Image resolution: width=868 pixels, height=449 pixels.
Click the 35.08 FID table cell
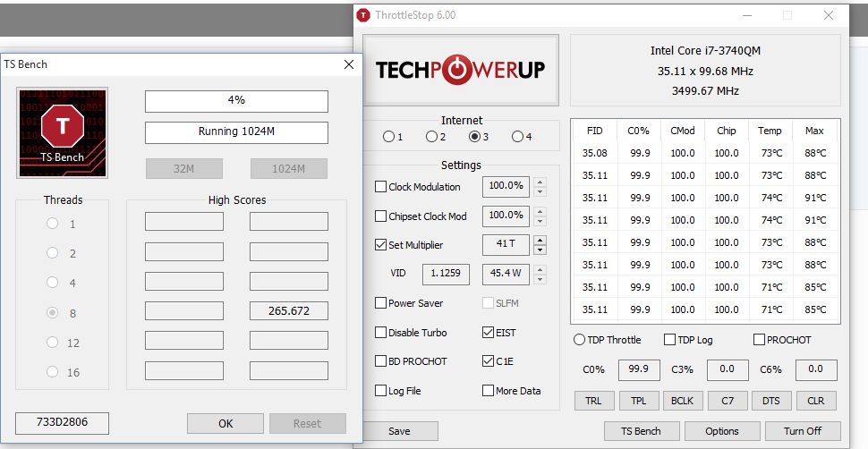click(x=595, y=153)
